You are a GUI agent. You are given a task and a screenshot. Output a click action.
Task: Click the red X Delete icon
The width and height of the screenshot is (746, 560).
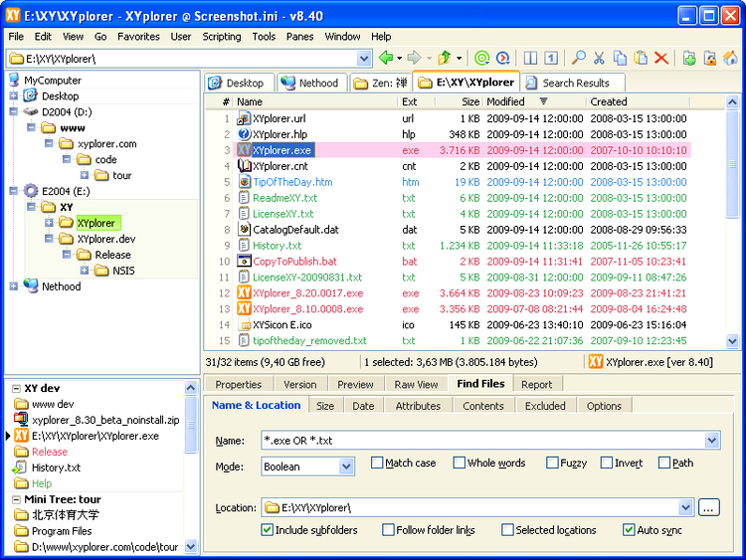661,58
